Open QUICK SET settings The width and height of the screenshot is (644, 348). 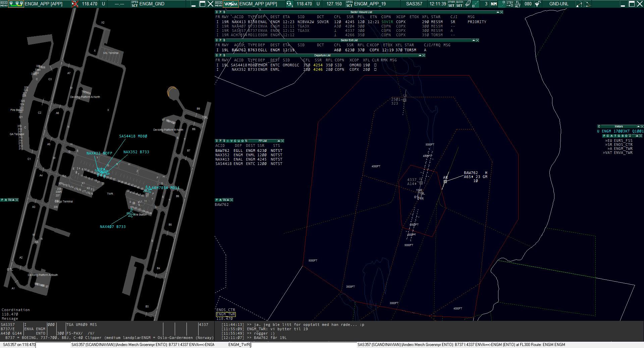(460, 4)
